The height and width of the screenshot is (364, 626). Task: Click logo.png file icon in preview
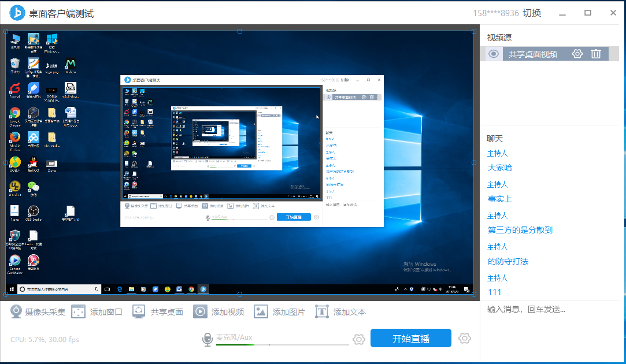[52, 67]
